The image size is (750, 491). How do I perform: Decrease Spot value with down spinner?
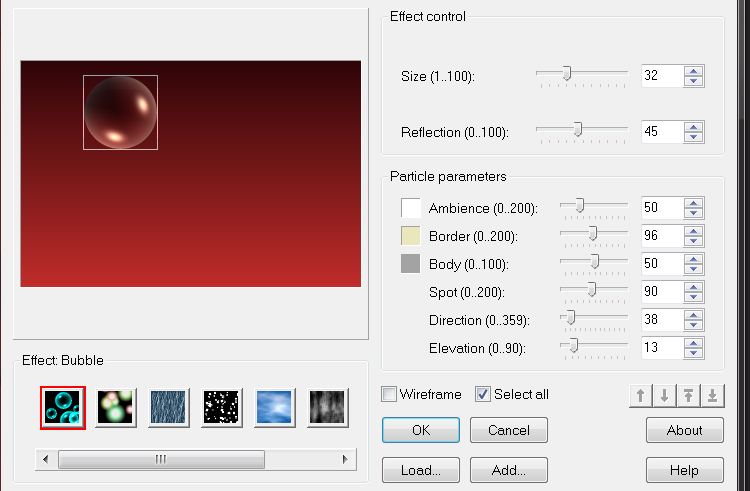(694, 297)
